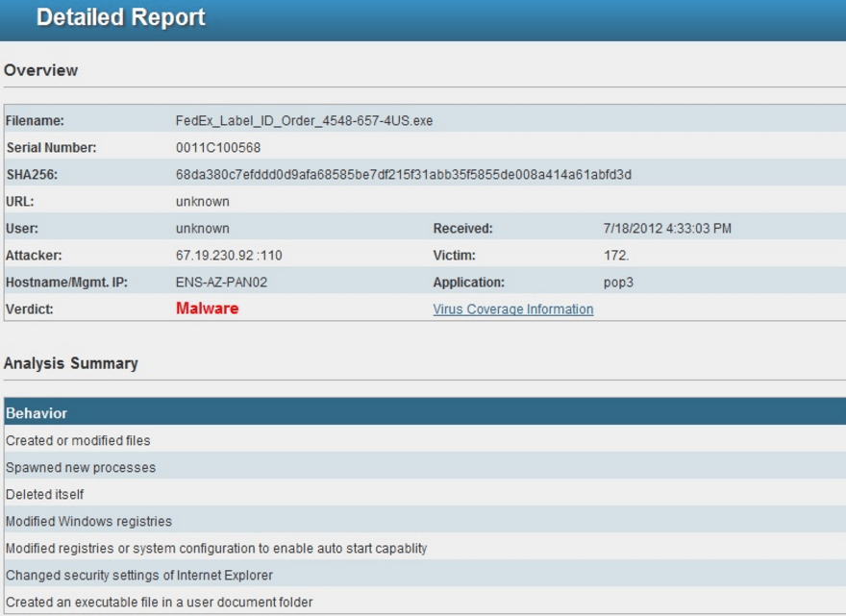
Task: Click the Serial Number: label
Action: point(51,148)
